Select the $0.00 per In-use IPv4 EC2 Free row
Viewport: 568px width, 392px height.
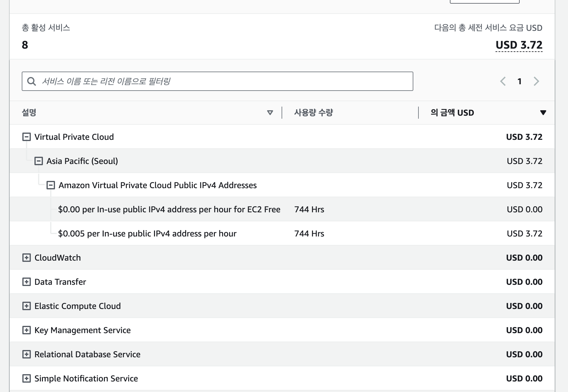point(282,209)
